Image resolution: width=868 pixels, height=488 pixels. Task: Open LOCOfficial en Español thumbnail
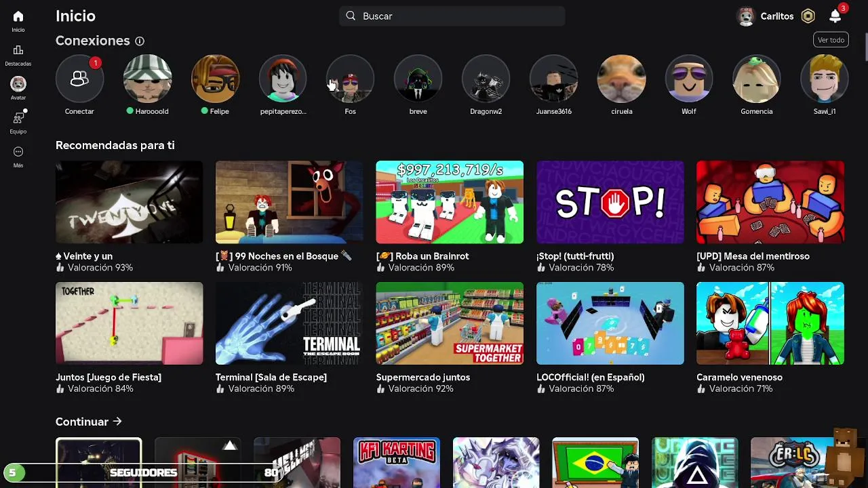610,323
